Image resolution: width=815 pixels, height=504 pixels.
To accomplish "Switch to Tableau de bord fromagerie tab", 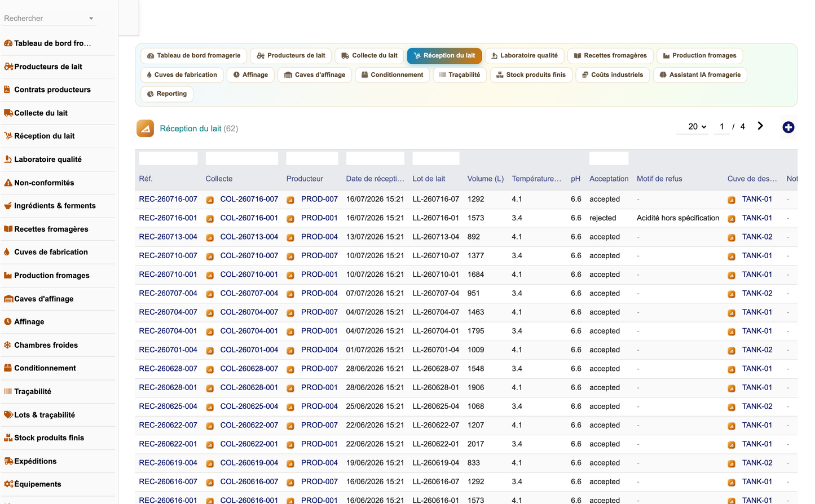I will pyautogui.click(x=193, y=56).
